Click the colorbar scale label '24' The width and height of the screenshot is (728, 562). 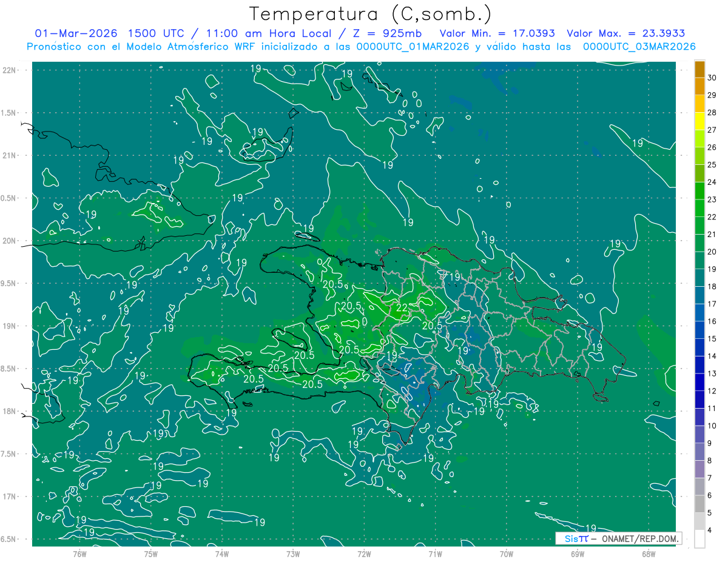712,182
